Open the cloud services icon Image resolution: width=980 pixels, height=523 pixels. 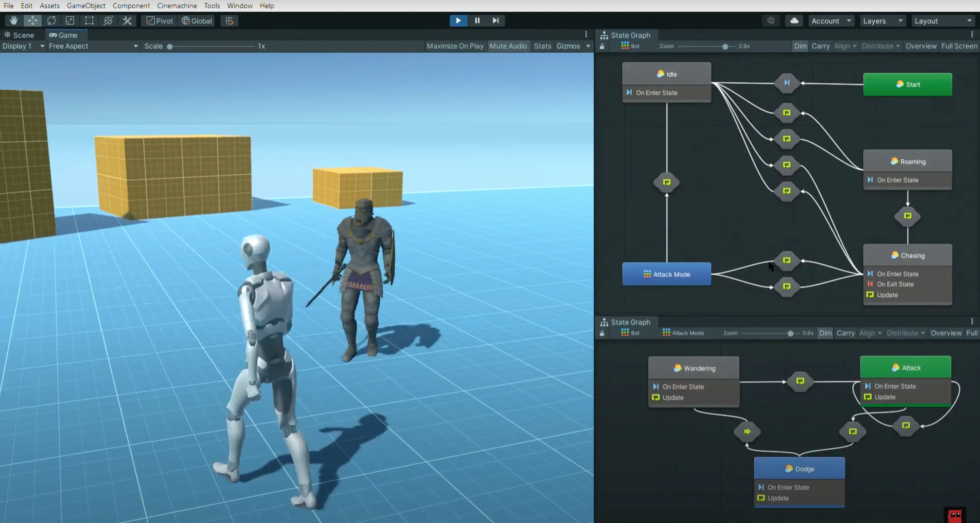(x=794, y=20)
